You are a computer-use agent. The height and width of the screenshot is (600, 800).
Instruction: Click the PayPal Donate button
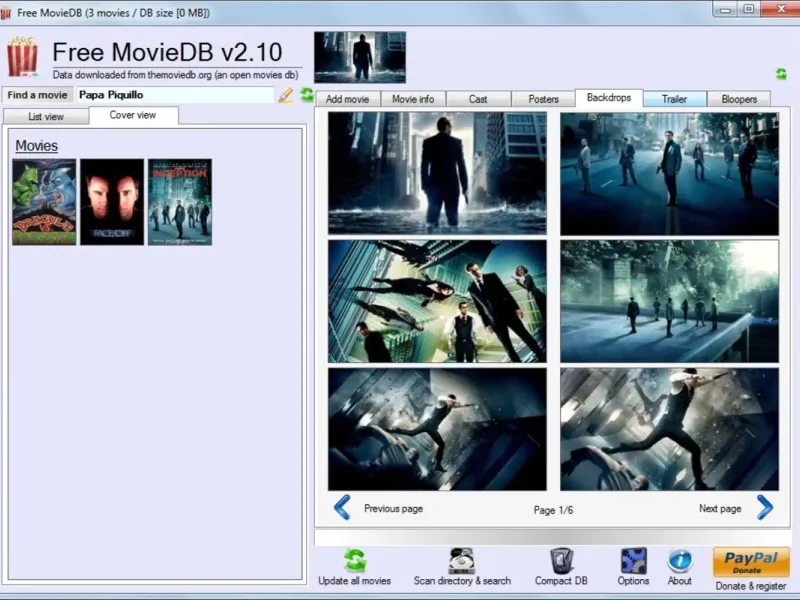point(751,562)
